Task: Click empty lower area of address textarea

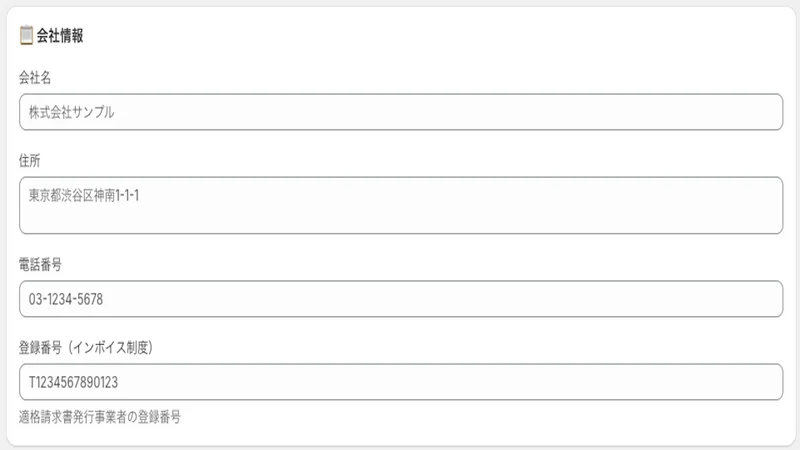Action: pyautogui.click(x=401, y=220)
